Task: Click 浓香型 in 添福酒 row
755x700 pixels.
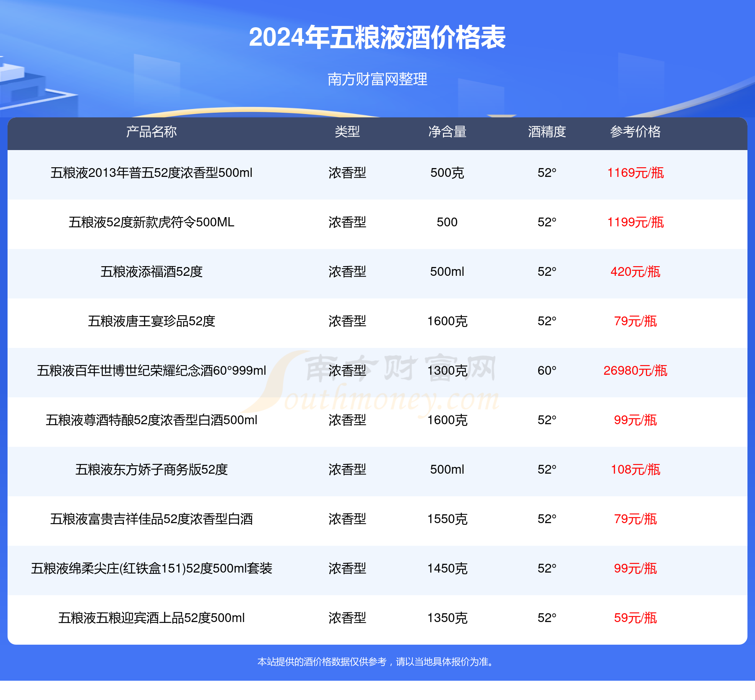Action: pos(347,272)
